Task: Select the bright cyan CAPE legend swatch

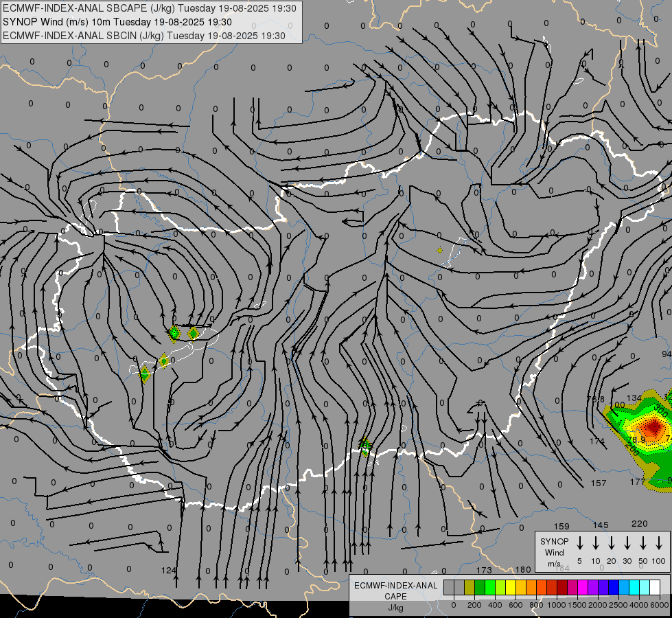Action: click(x=634, y=587)
